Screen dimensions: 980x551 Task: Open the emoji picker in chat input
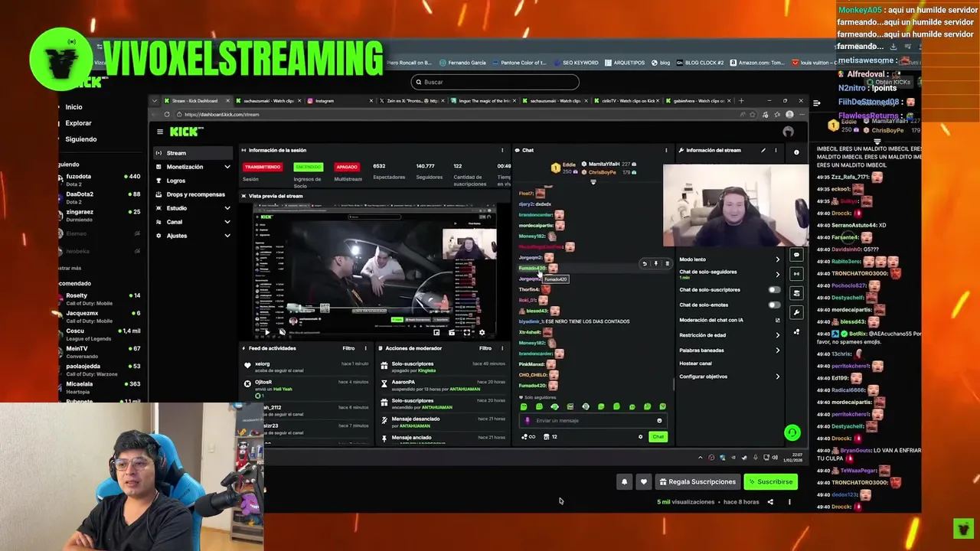659,420
